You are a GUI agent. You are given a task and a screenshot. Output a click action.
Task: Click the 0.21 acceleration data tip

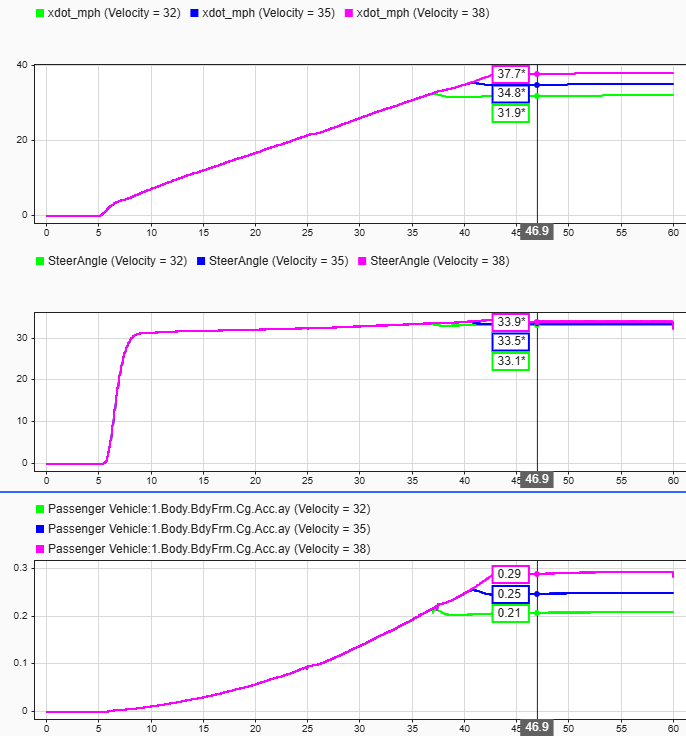(511, 613)
